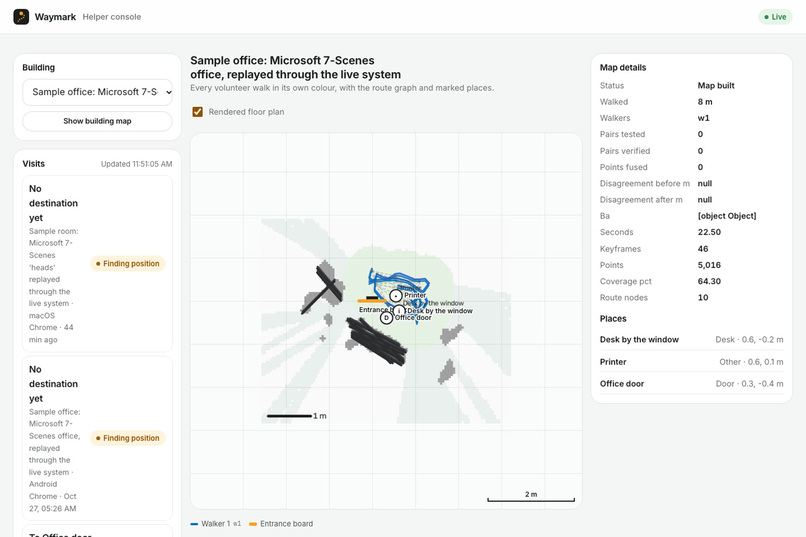Image resolution: width=806 pixels, height=537 pixels.
Task: Open the Android Chrome office visit card
Action: (97, 438)
